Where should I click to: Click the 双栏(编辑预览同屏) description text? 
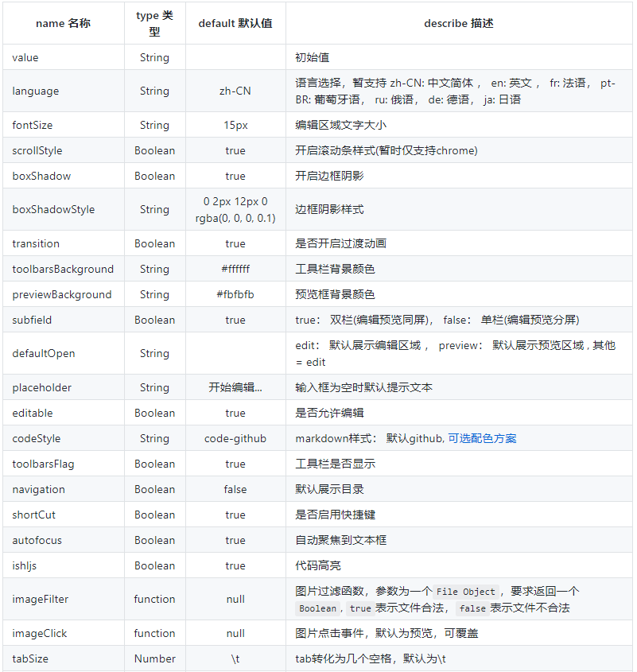(381, 320)
